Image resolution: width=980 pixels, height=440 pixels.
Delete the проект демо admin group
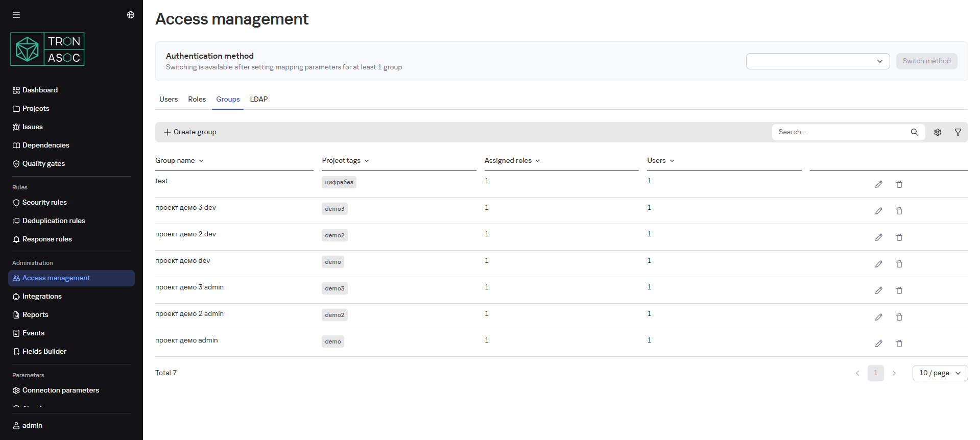(x=899, y=344)
